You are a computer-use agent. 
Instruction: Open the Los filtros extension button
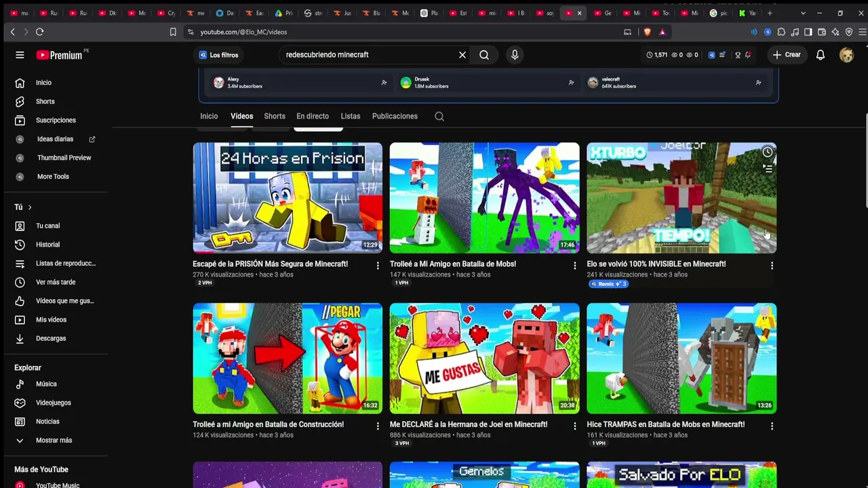[x=218, y=55]
